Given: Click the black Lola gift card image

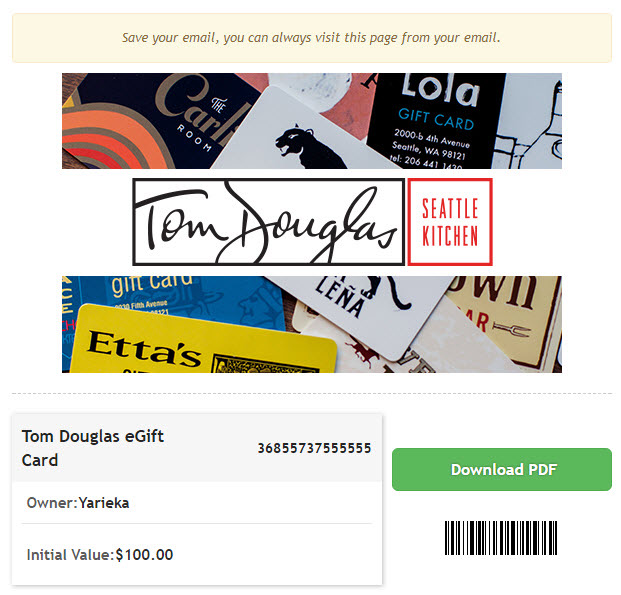Looking at the screenshot, I should [436, 121].
